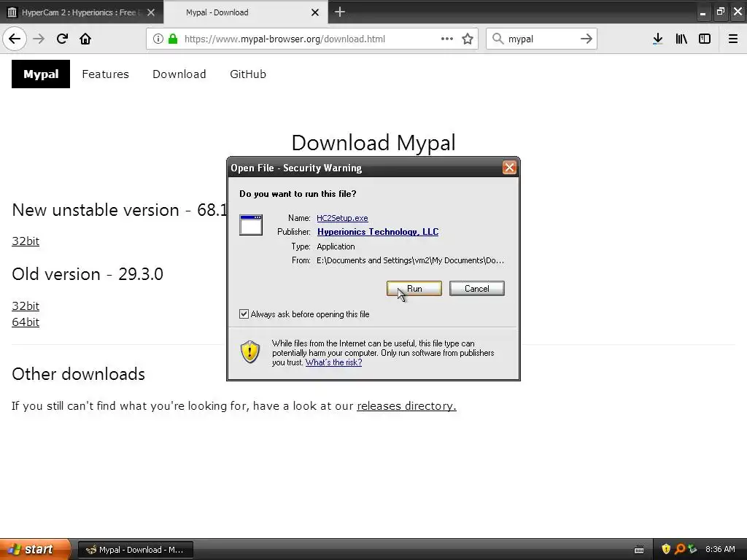Open the GitHub menu item
Image resolution: width=747 pixels, height=560 pixels.
[248, 74]
